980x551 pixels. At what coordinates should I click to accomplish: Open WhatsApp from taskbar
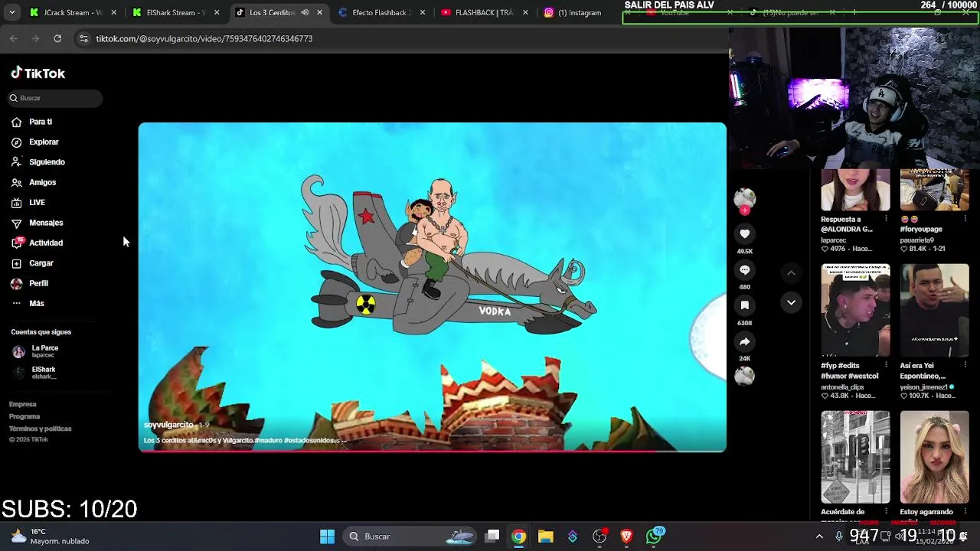tap(654, 536)
